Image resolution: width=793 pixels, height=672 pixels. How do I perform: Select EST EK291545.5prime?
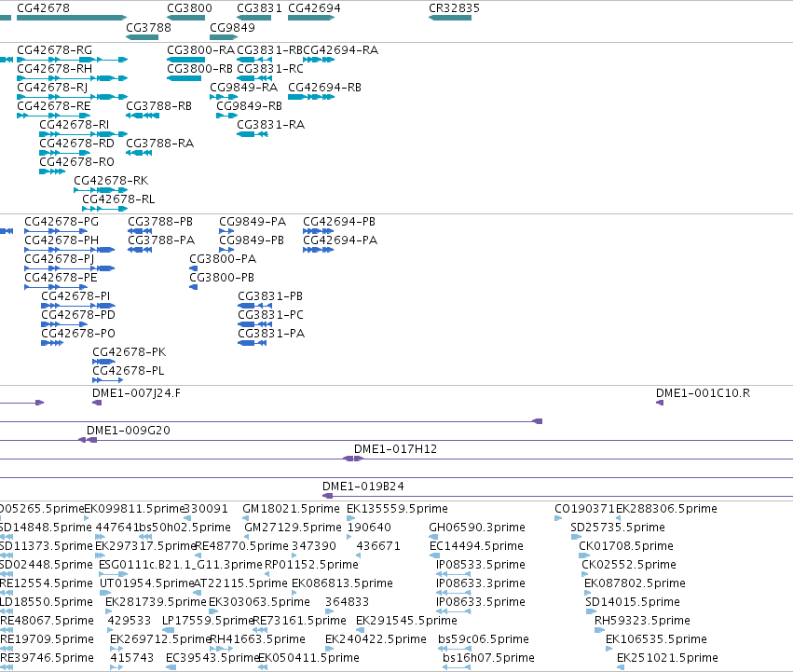click(x=406, y=621)
